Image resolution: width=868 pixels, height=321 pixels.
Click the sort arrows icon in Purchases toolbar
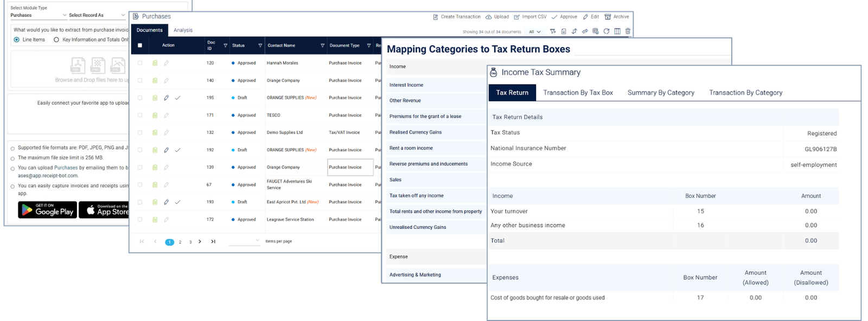(574, 31)
